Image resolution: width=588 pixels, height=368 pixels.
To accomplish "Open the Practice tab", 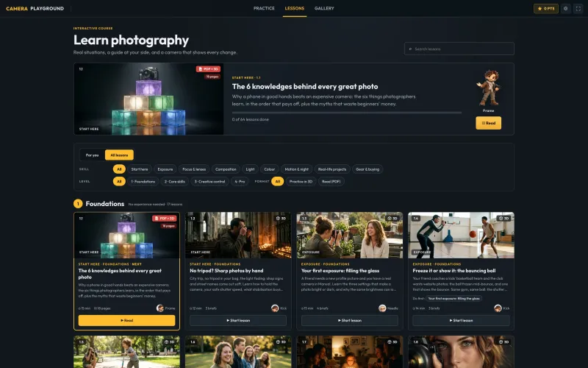I will (x=264, y=8).
